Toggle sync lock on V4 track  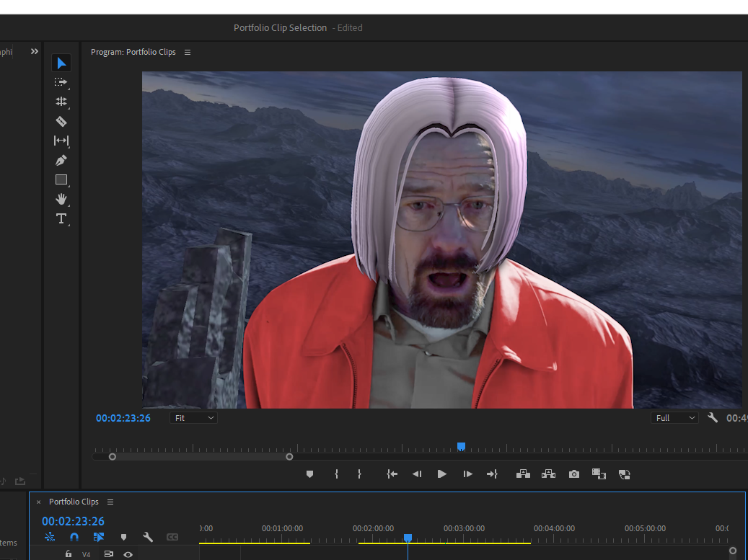109,554
